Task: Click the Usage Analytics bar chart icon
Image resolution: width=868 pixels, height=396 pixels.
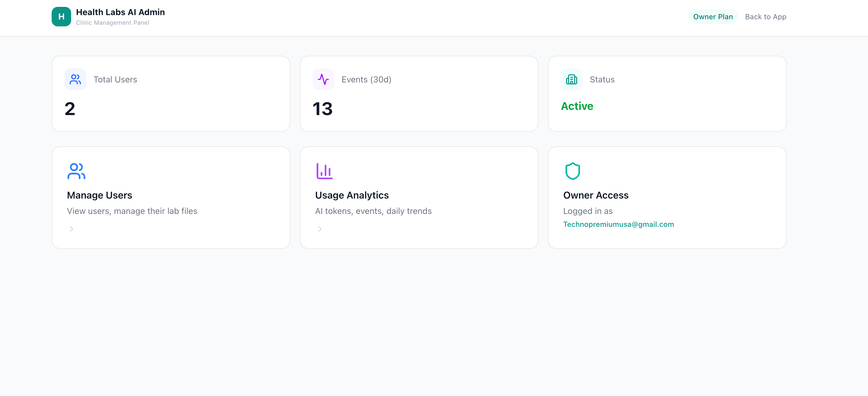Action: coord(324,171)
